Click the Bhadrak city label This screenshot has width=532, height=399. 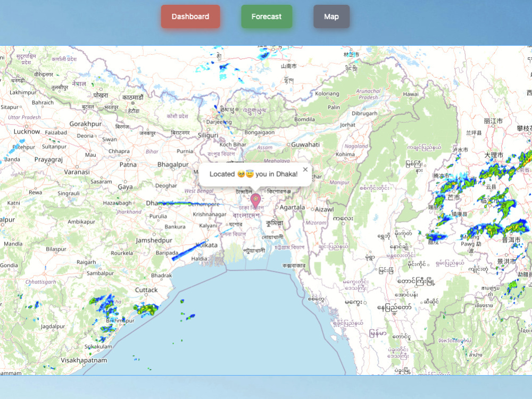162,276
